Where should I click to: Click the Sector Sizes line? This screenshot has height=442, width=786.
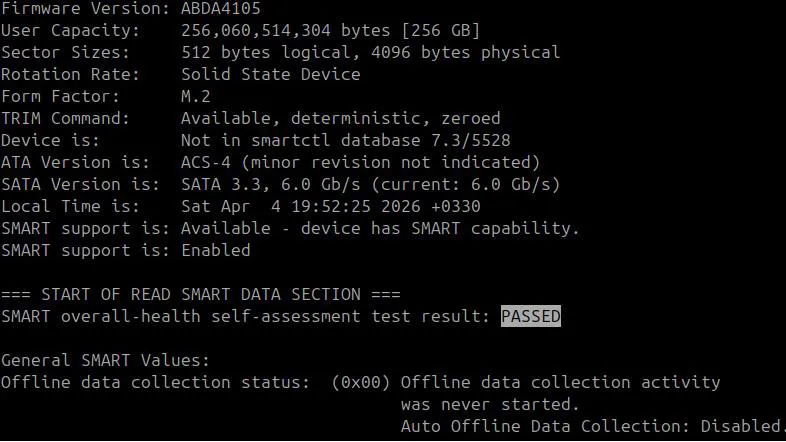click(280, 53)
